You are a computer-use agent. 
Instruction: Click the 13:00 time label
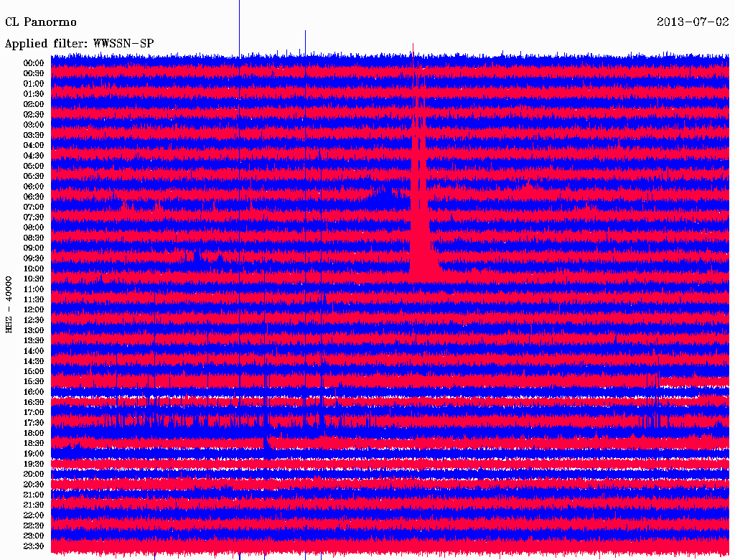click(x=33, y=330)
